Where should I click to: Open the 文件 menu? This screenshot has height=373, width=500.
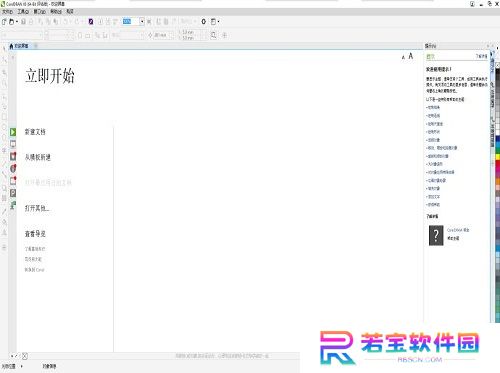7,12
